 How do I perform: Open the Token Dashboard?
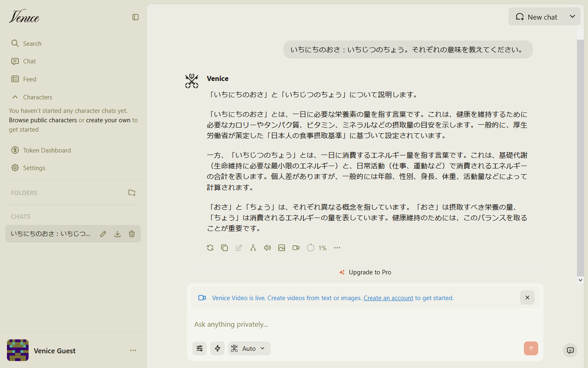tap(47, 150)
